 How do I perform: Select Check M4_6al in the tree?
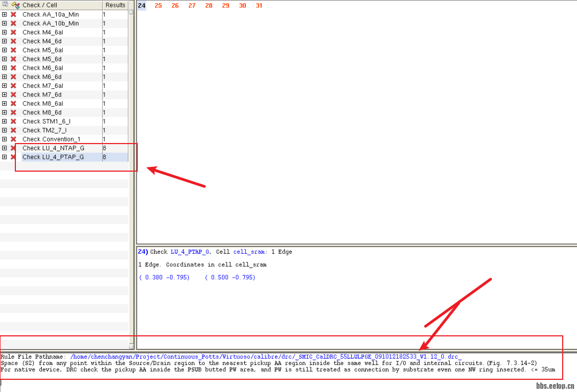pyautogui.click(x=43, y=32)
